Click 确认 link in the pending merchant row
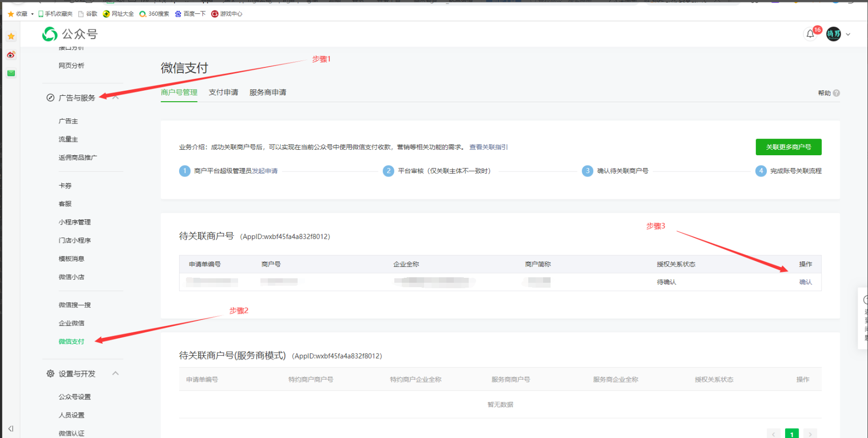868x438 pixels. [805, 282]
